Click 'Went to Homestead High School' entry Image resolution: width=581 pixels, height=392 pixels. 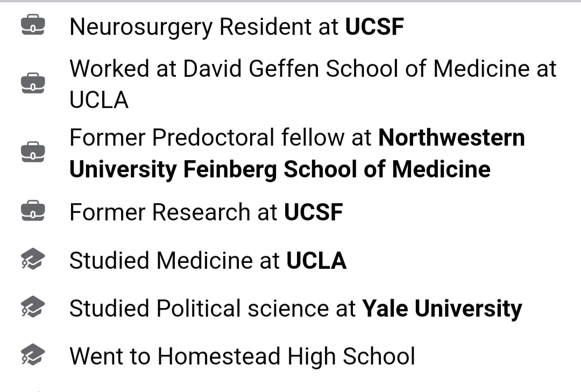pyautogui.click(x=242, y=357)
